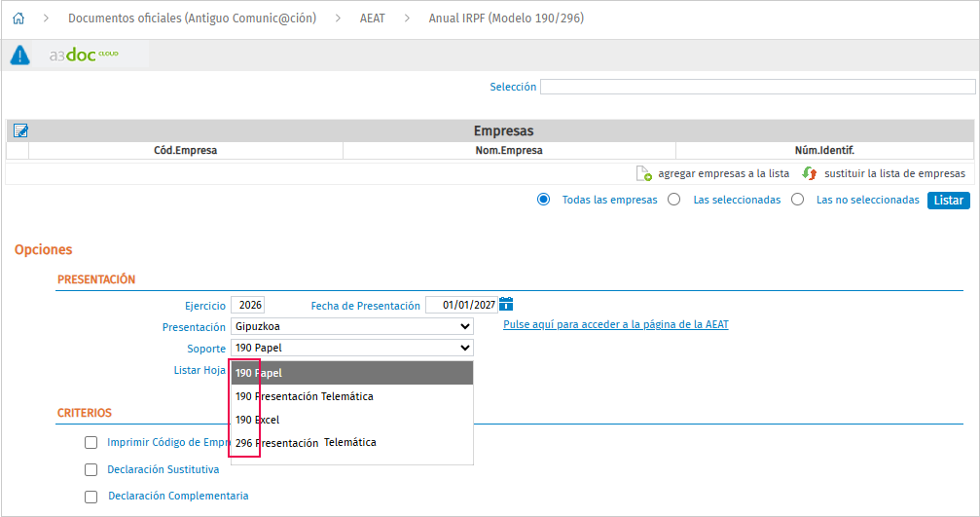Enable the Imprimir Código de Empresa checkbox
Screen dimensions: 980x517
[91, 443]
